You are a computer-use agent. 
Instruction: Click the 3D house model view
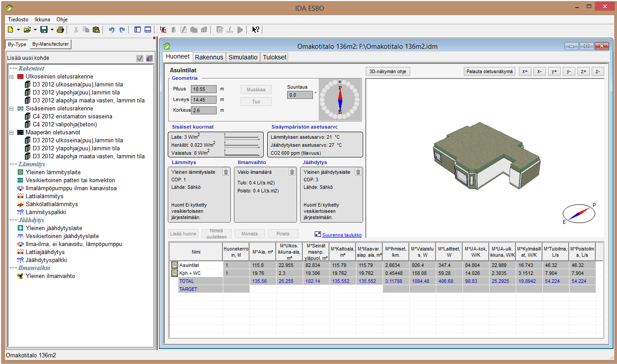(x=486, y=157)
